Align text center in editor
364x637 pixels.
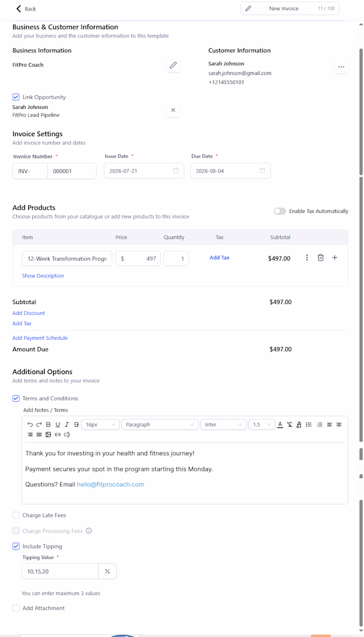[x=339, y=424]
